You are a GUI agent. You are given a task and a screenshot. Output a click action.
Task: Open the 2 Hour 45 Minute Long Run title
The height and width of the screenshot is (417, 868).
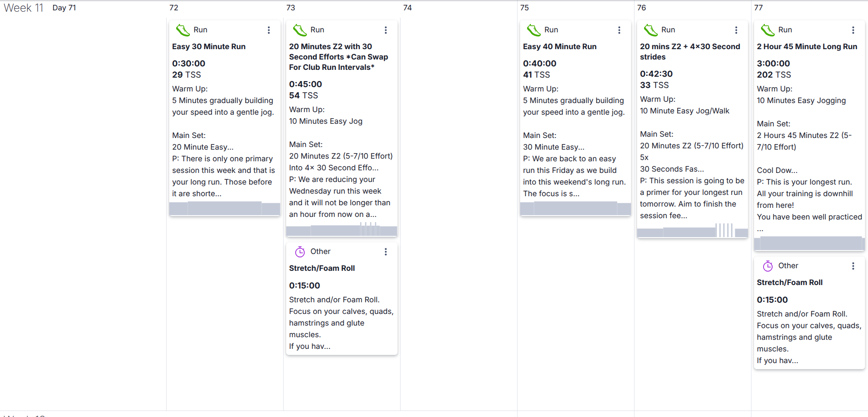(x=807, y=47)
